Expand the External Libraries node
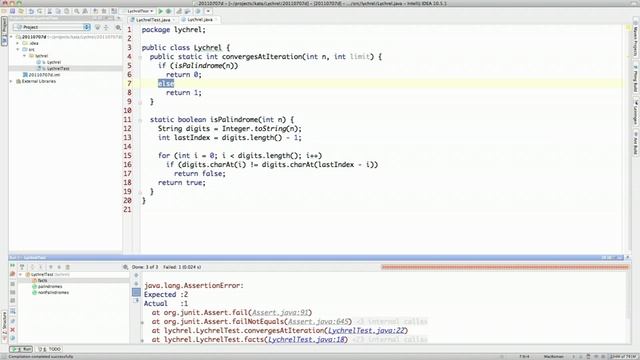 tap(11, 81)
